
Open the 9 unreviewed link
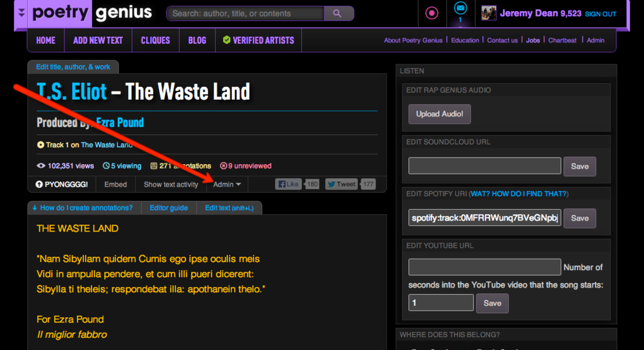[245, 166]
